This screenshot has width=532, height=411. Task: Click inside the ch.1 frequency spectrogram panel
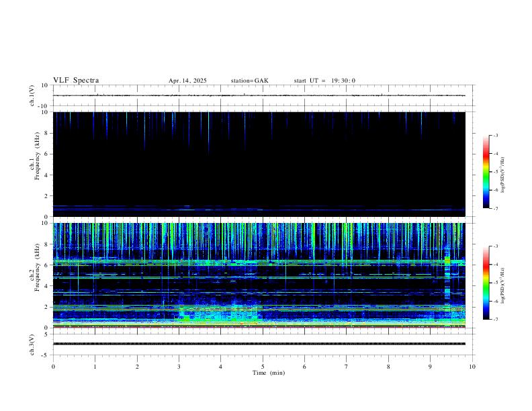[x=259, y=164]
